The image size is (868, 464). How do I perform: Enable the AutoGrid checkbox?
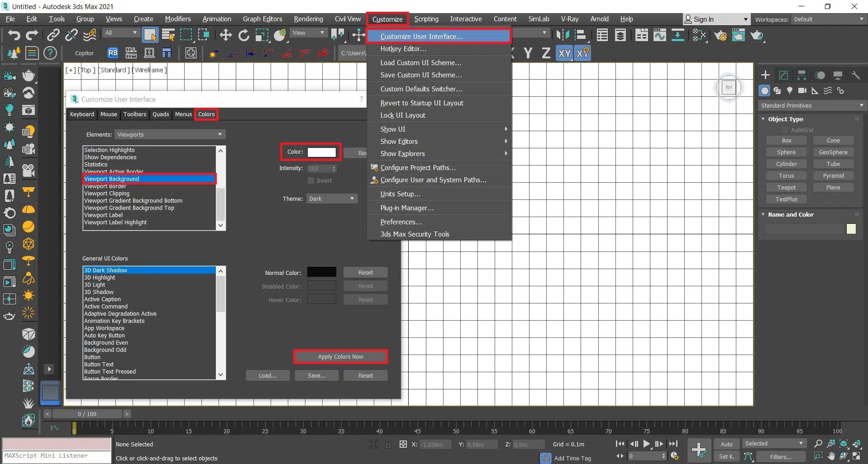(x=785, y=130)
